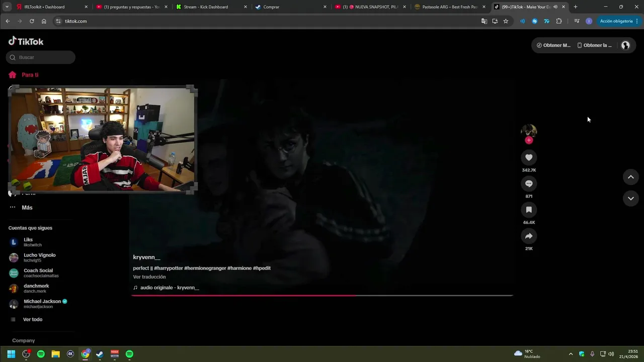Viewport: 644px width, 362px height.
Task: Mute the TikTok tab via speaker icon
Action: click(x=555, y=7)
